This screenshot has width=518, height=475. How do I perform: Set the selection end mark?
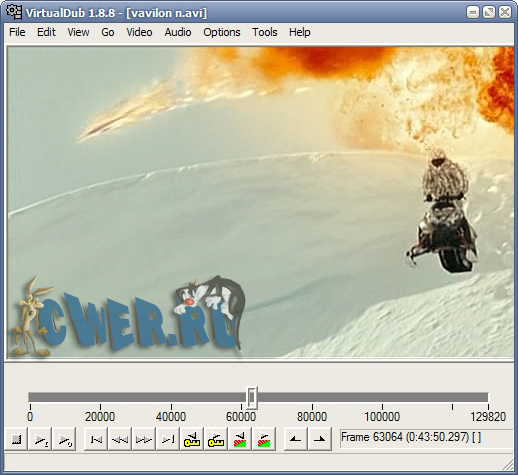coord(319,439)
